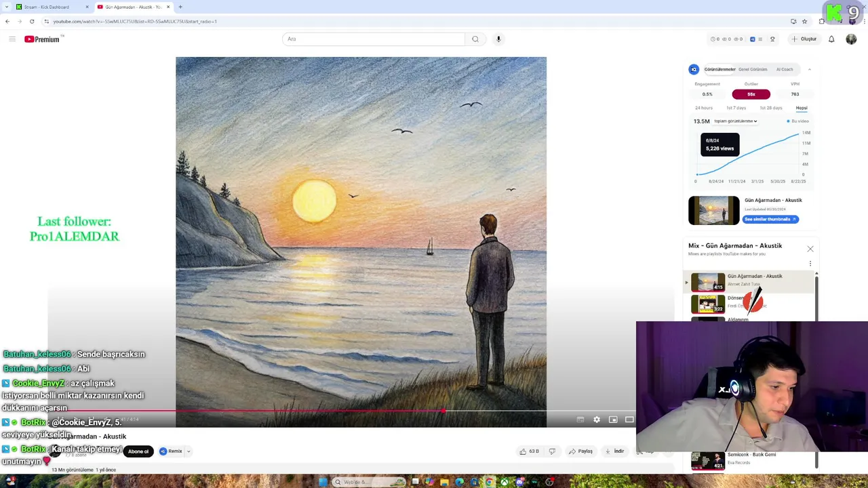Screen dimensions: 868x488
Task: Open the toplam görüntülenme dropdown
Action: (x=735, y=121)
